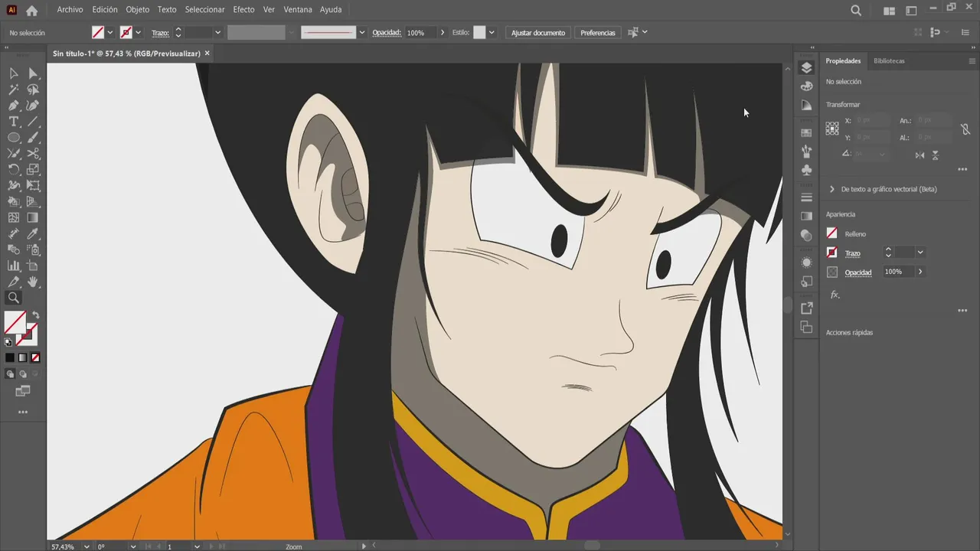Open the search magnifier in top bar
980x551 pixels.
[856, 11]
